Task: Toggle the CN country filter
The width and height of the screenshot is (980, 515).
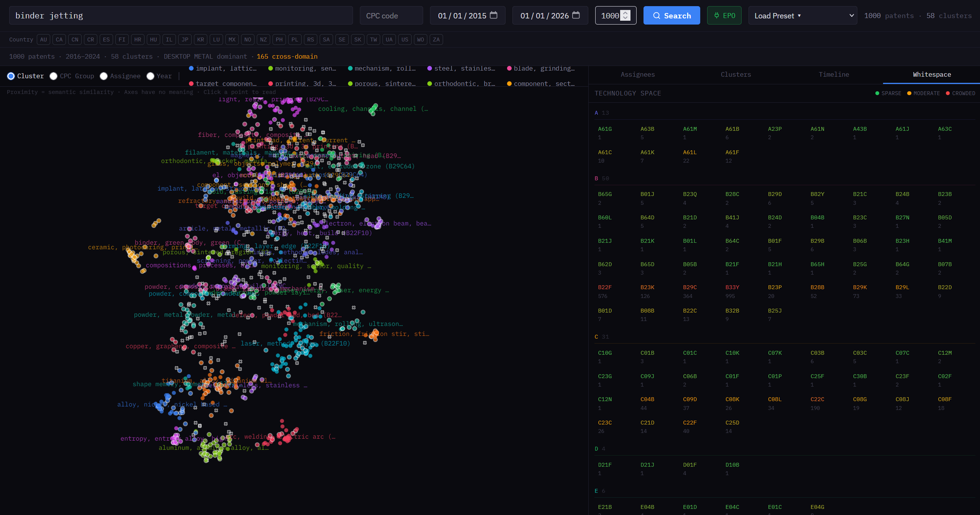Action: pyautogui.click(x=75, y=39)
